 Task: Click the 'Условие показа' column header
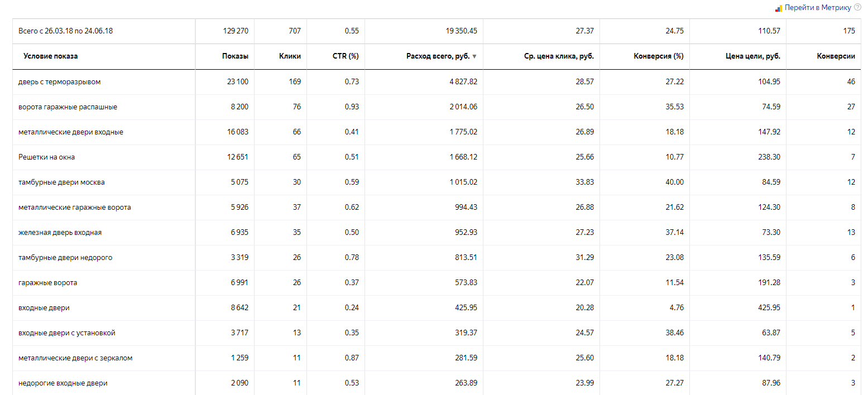coord(51,56)
